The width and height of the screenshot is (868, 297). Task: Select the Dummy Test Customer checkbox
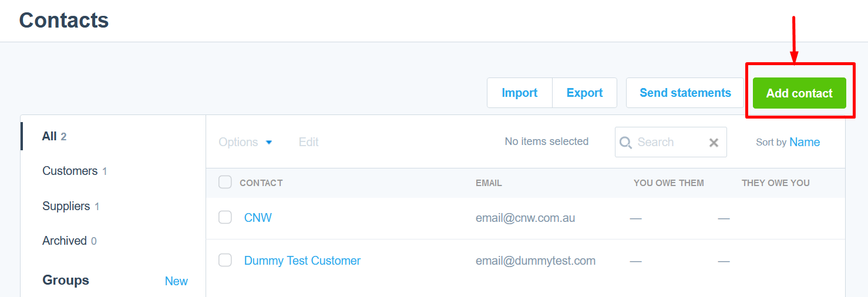[225, 260]
